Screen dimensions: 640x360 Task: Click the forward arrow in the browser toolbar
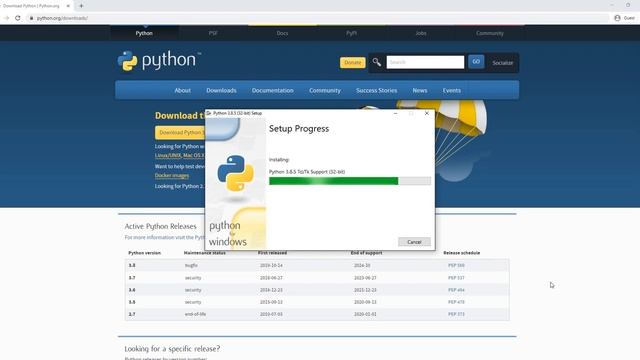point(6,18)
